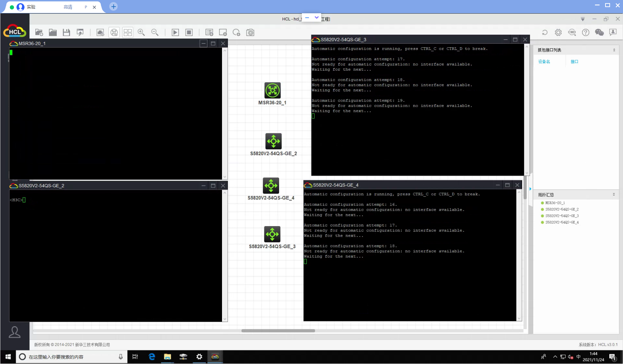The image size is (623, 364).
Task: Open Microsoft Edge from the taskbar
Action: [x=152, y=357]
